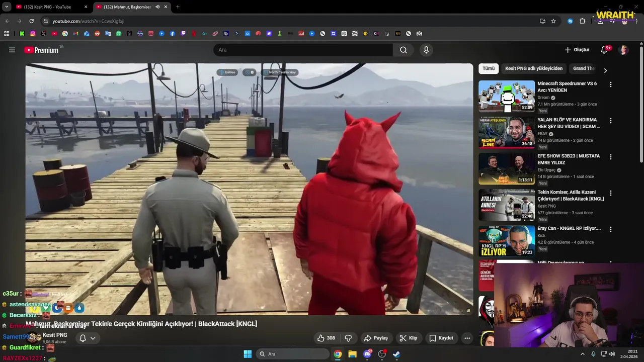Open YouTube notifications bell

click(604, 50)
